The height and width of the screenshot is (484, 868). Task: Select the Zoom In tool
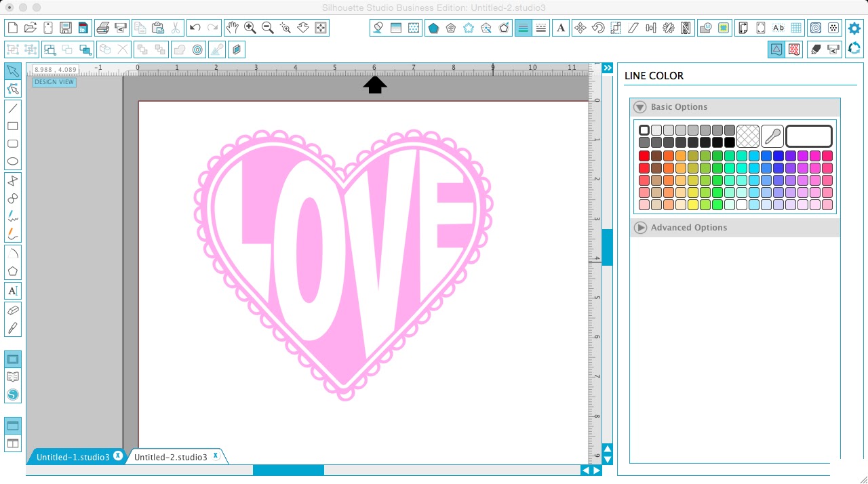click(x=250, y=28)
